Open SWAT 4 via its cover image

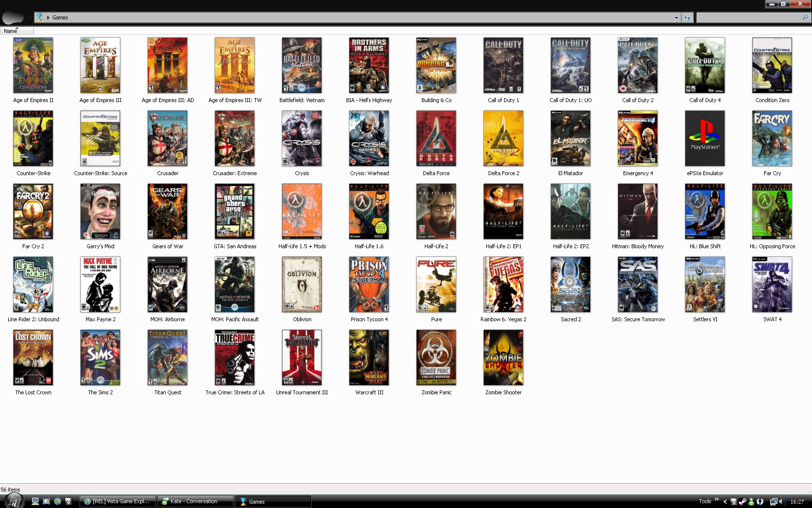tap(771, 284)
